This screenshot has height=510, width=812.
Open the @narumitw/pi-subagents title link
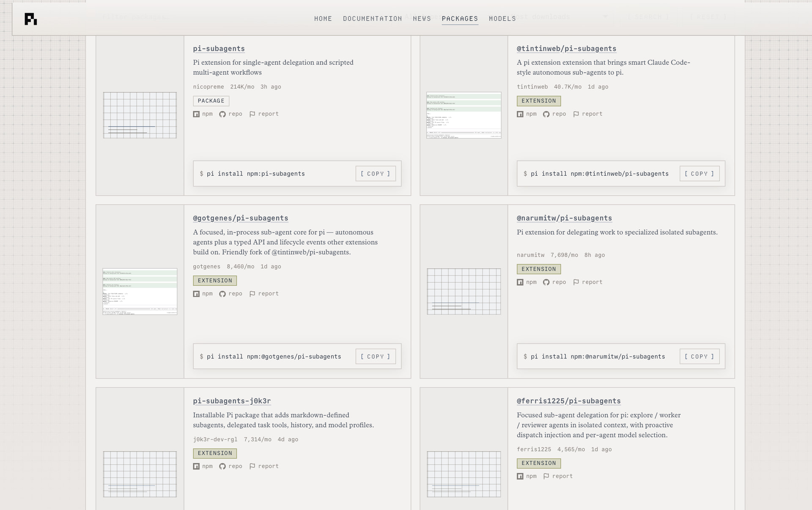point(564,218)
